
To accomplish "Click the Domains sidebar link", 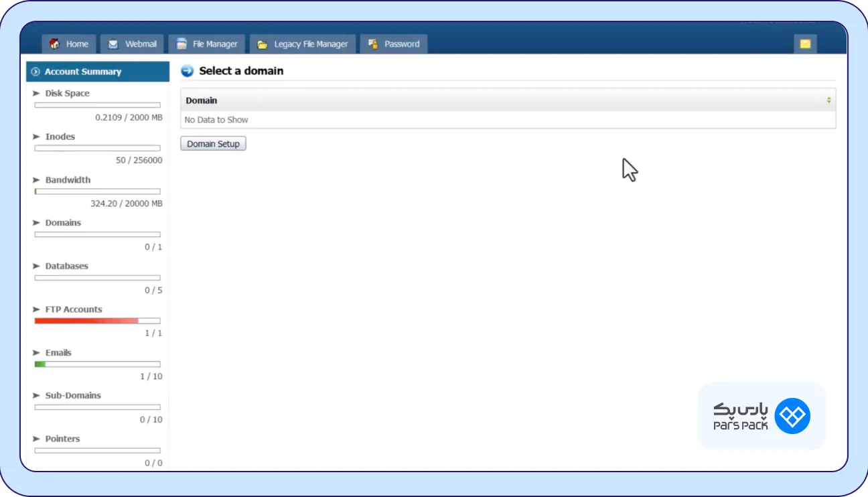I will (63, 223).
